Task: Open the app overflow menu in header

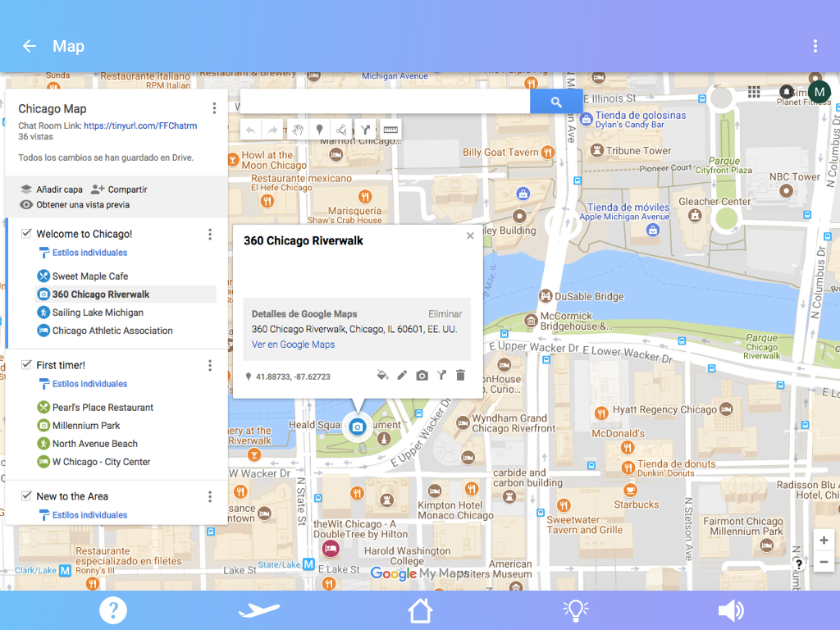Action: (815, 46)
